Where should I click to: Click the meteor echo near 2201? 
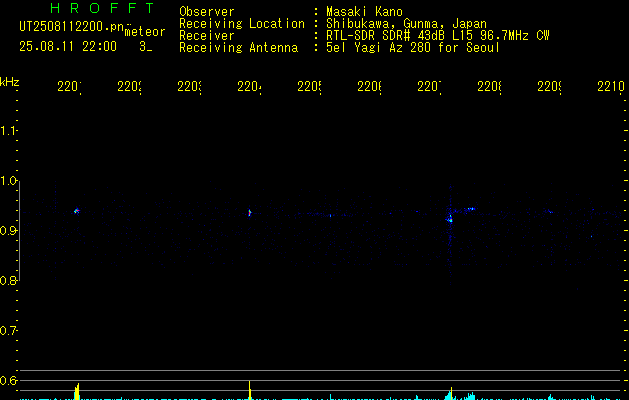tap(77, 211)
